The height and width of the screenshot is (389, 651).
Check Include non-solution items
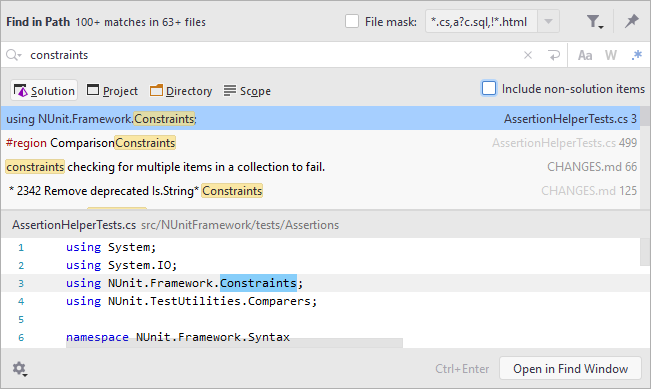click(489, 88)
